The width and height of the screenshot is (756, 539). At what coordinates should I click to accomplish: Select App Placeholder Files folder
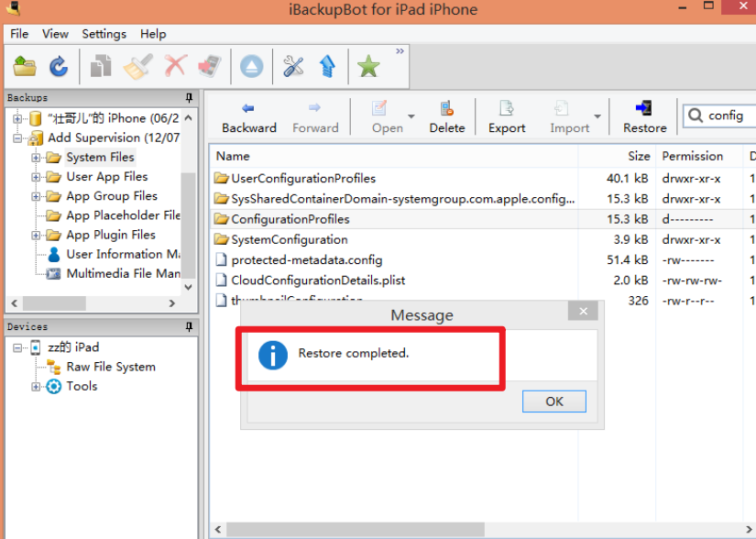tap(123, 215)
